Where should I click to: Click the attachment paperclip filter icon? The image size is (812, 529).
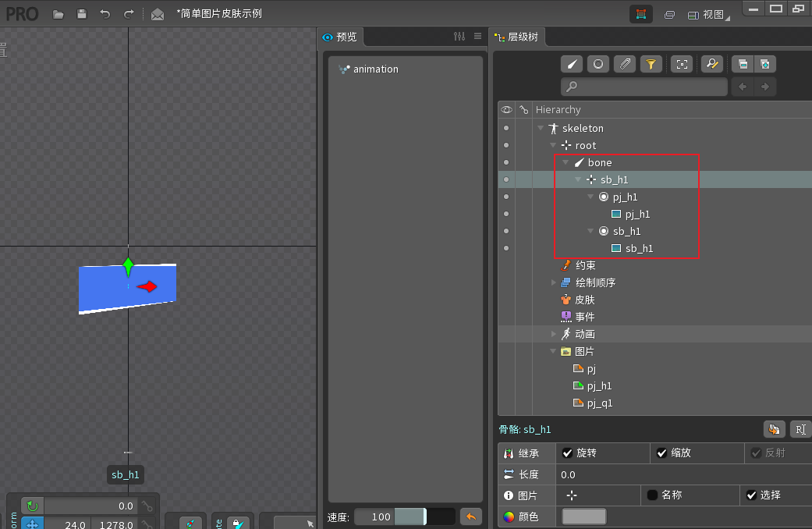click(625, 64)
